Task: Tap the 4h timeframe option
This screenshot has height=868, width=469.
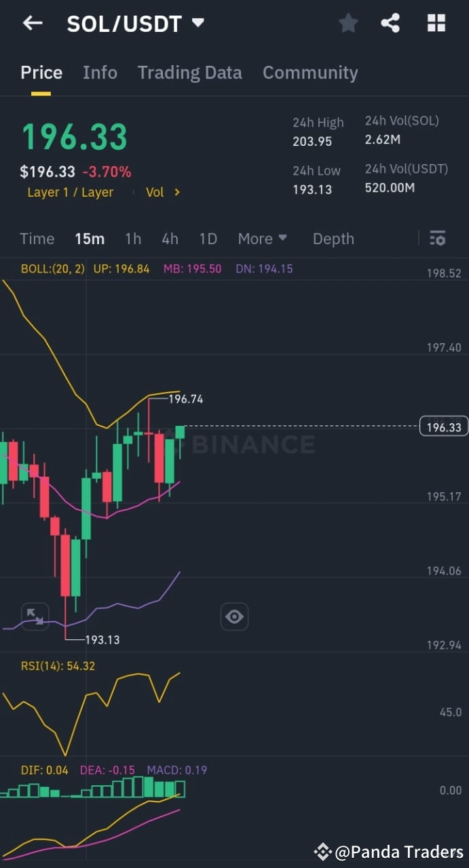Action: pyautogui.click(x=170, y=238)
